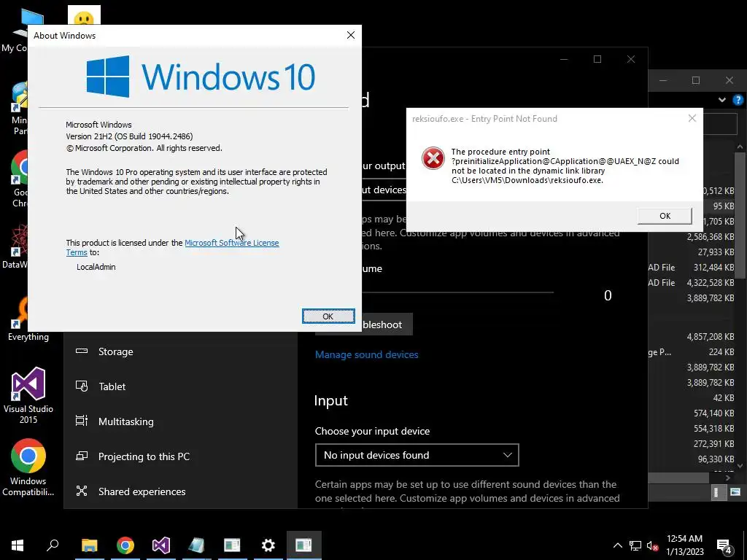This screenshot has width=747, height=560.
Task: Click the network icon in system tray
Action: point(635,545)
